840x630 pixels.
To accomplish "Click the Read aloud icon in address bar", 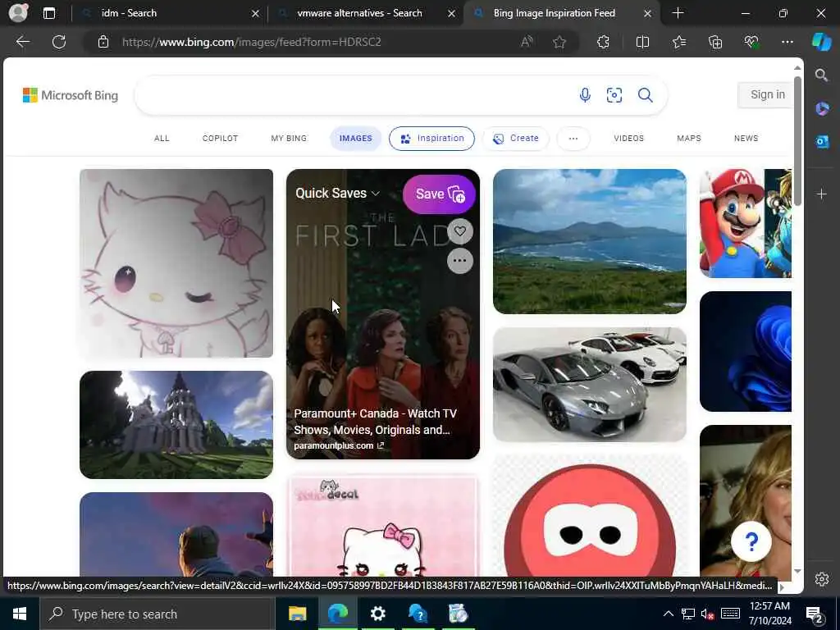I will tap(527, 42).
